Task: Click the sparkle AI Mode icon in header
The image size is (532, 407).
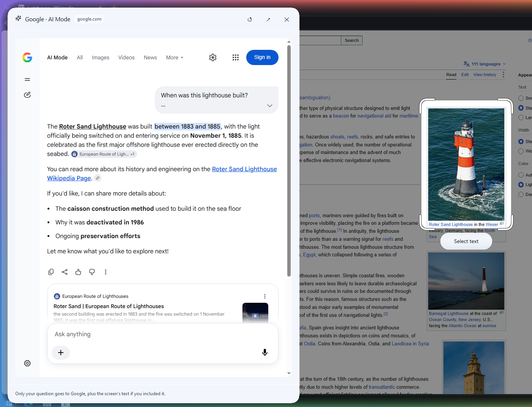Action: tap(18, 19)
